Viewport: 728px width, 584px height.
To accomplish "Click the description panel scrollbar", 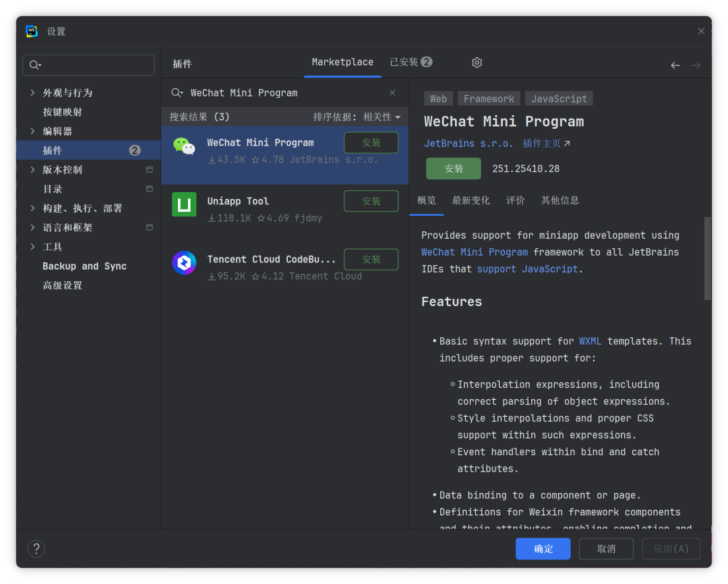I will click(708, 258).
